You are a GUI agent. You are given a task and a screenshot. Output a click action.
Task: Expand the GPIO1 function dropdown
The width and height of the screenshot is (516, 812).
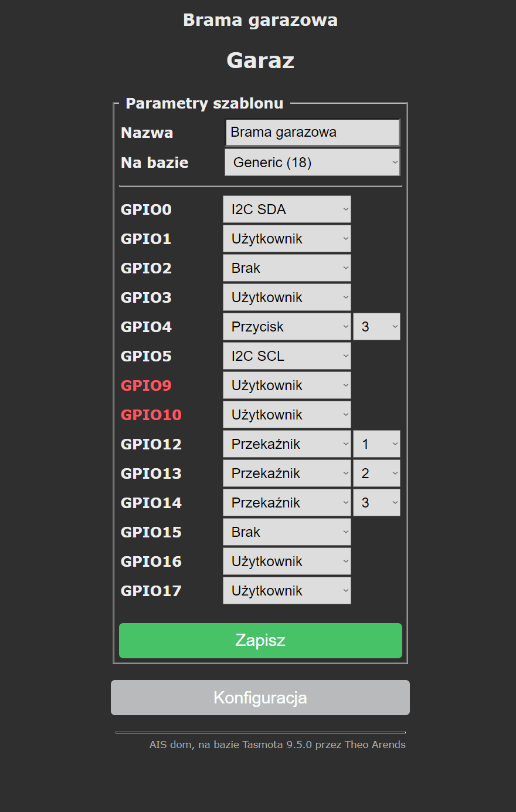tap(287, 239)
